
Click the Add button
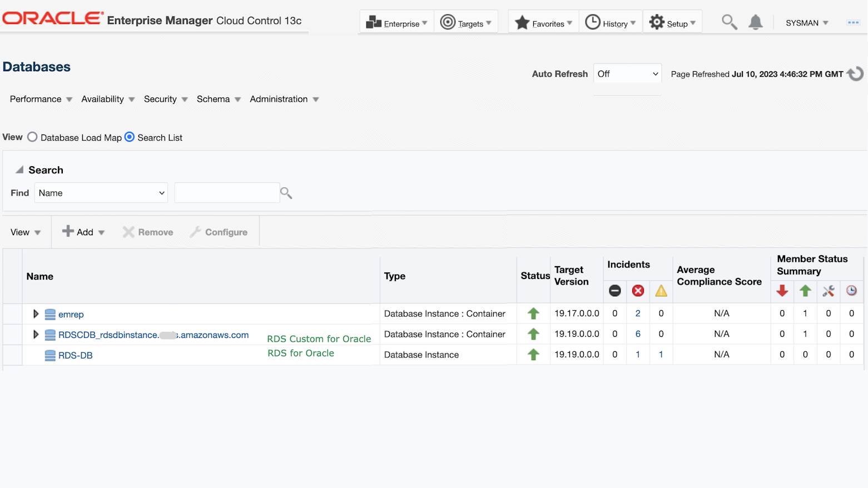click(83, 232)
